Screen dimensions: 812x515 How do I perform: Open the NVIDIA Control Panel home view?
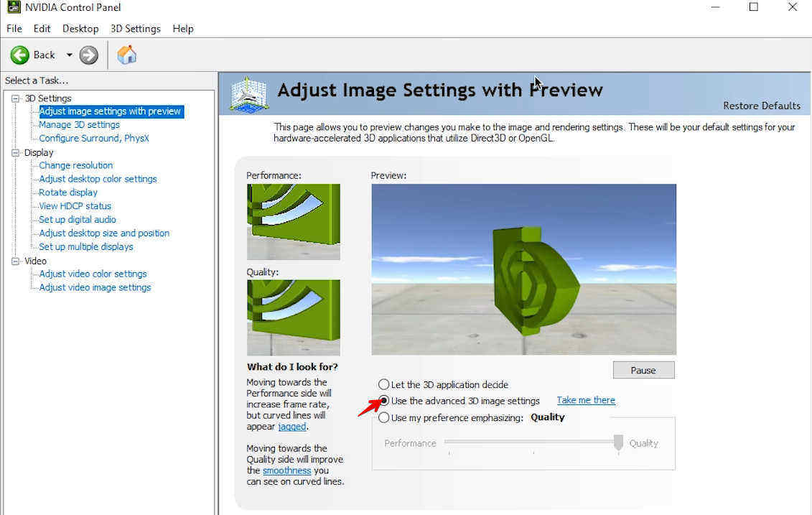click(126, 55)
